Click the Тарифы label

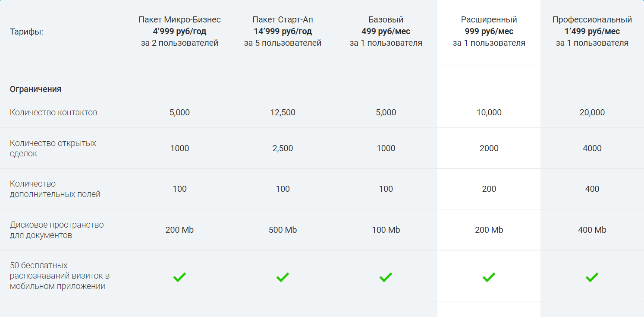[26, 32]
